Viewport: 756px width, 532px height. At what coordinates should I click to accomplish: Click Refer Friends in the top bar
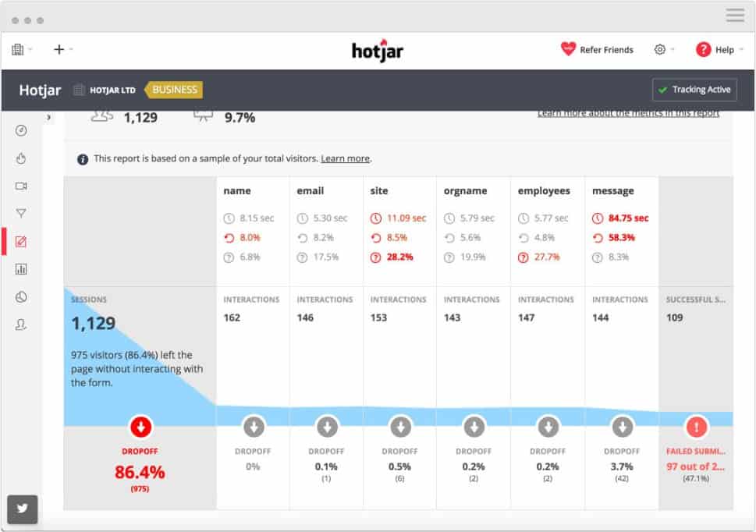point(597,49)
